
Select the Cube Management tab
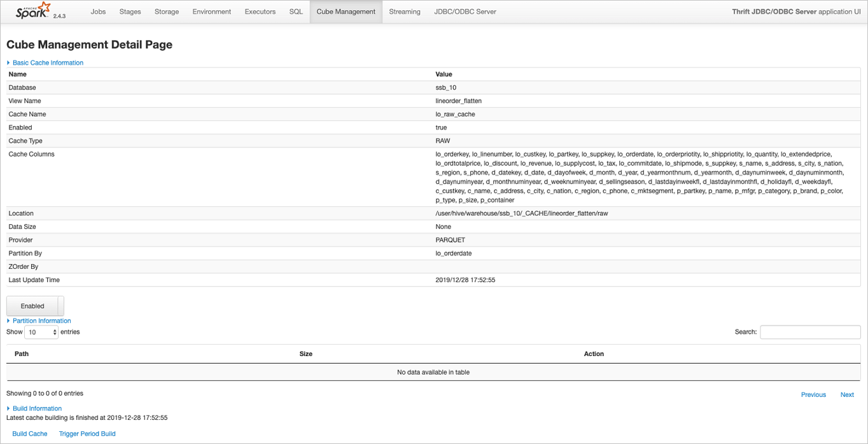click(346, 11)
